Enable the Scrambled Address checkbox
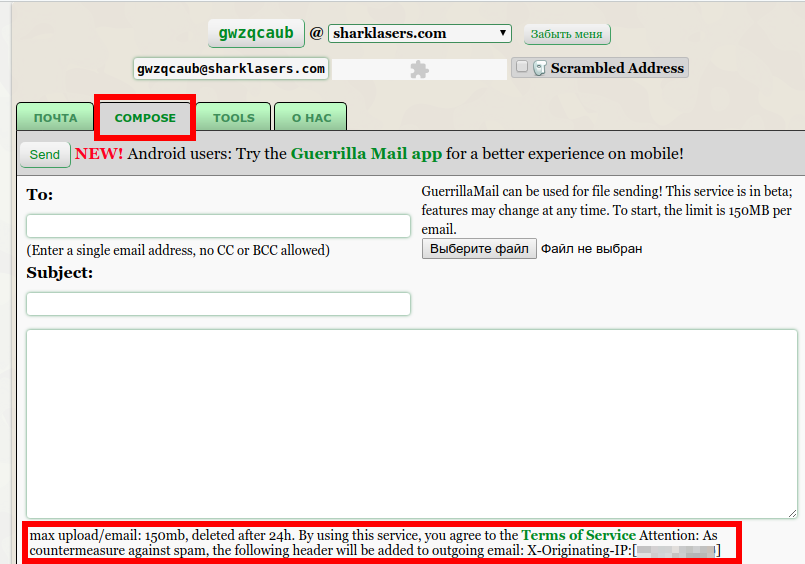805x564 pixels. [x=522, y=67]
